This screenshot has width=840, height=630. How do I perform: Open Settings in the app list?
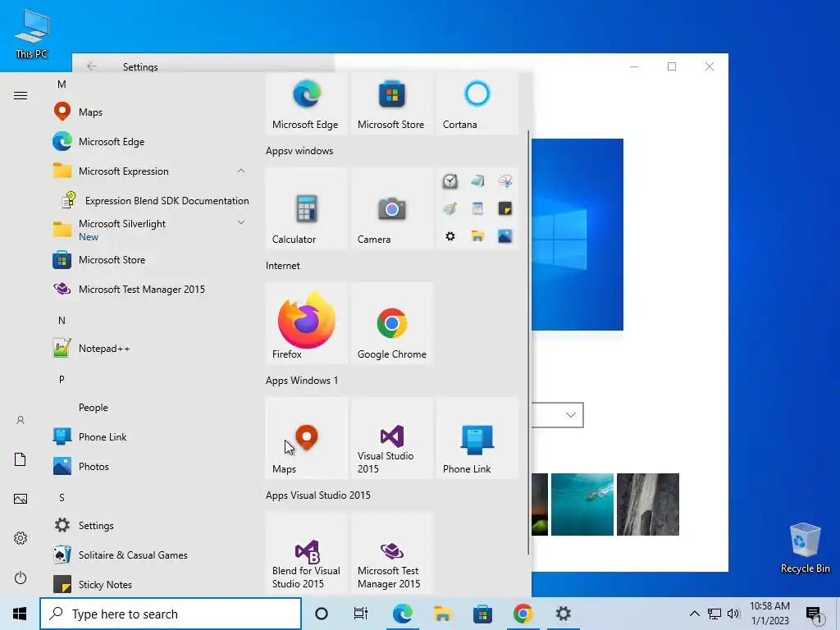[153, 526]
